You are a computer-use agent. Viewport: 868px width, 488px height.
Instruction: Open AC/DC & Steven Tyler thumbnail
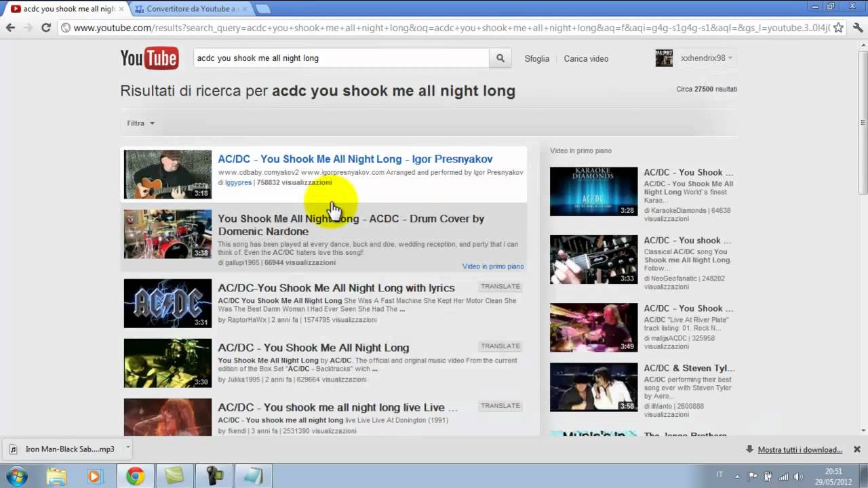pos(593,387)
